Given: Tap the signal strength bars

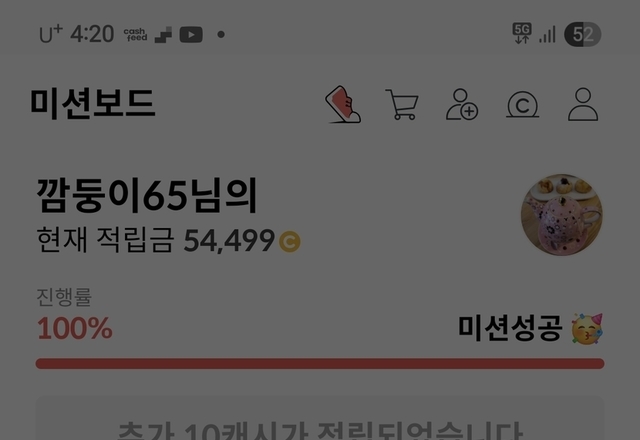Looking at the screenshot, I should coord(547,35).
